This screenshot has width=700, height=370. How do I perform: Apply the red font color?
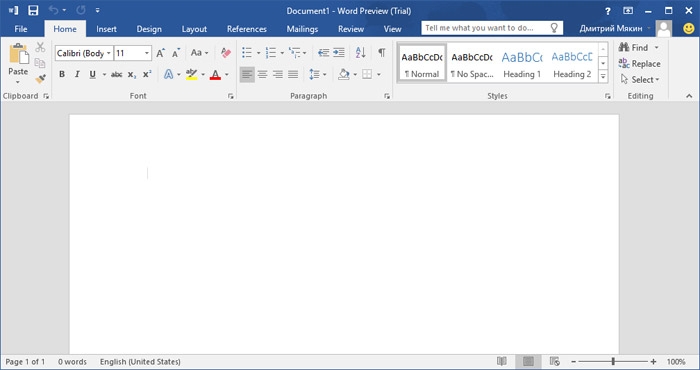click(x=216, y=74)
